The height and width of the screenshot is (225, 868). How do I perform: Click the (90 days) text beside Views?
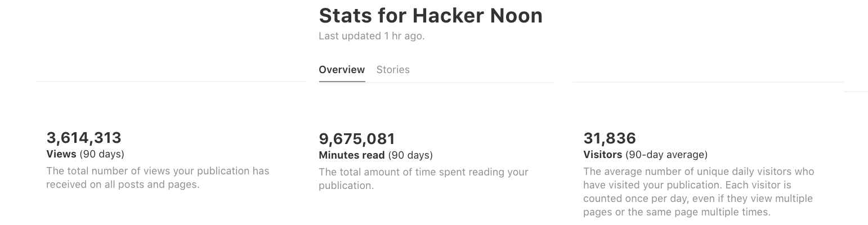102,154
